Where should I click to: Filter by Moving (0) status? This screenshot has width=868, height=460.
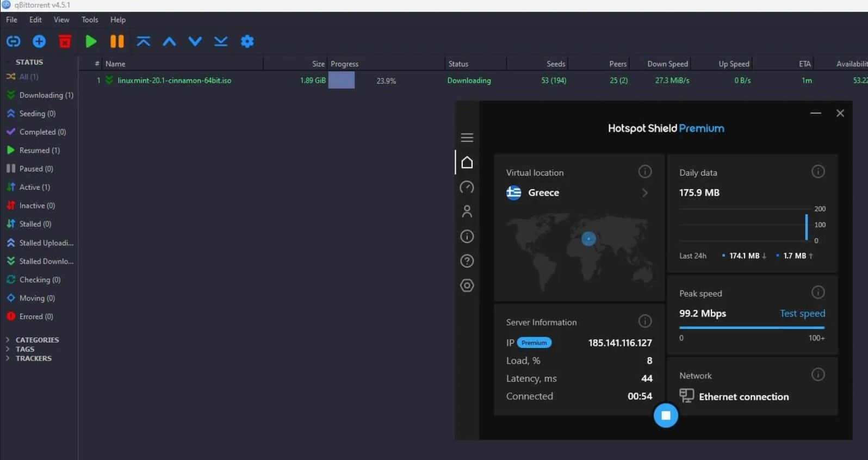click(30, 298)
